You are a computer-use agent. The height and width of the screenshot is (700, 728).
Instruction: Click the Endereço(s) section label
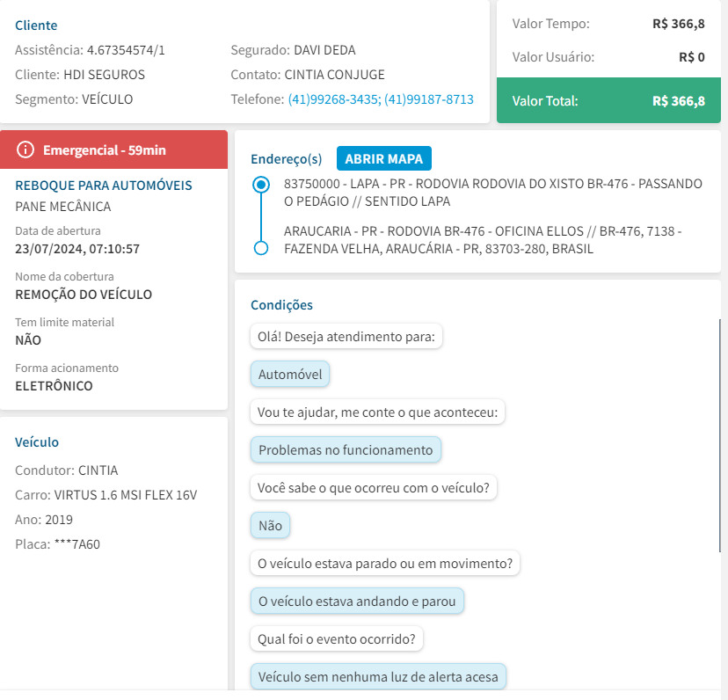click(287, 159)
